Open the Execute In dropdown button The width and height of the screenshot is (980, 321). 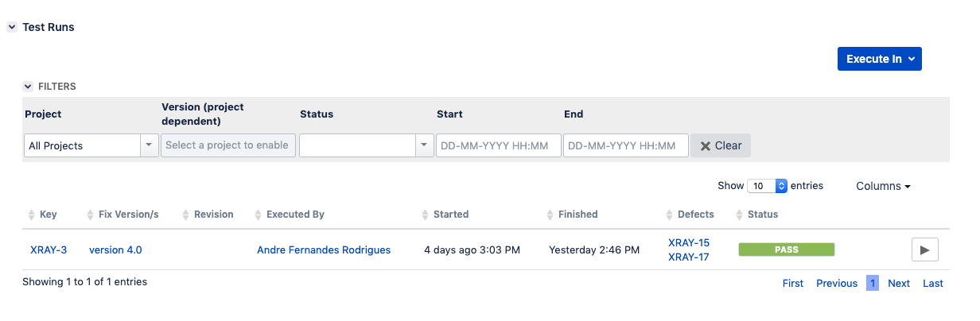879,59
